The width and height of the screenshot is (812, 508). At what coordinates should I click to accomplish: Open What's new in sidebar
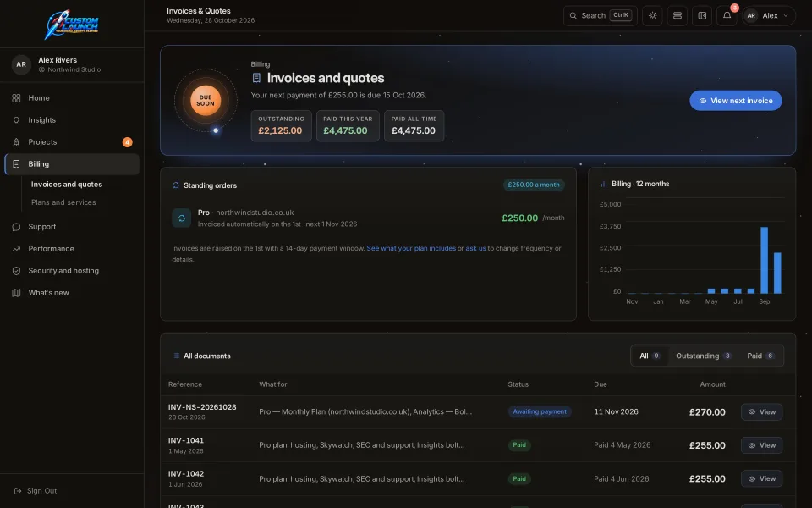click(71, 293)
